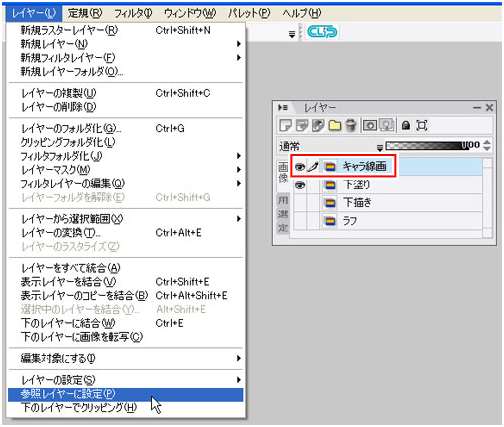Click the transform frame icon beside the lock
Screen dimensions: 504x427
click(422, 125)
